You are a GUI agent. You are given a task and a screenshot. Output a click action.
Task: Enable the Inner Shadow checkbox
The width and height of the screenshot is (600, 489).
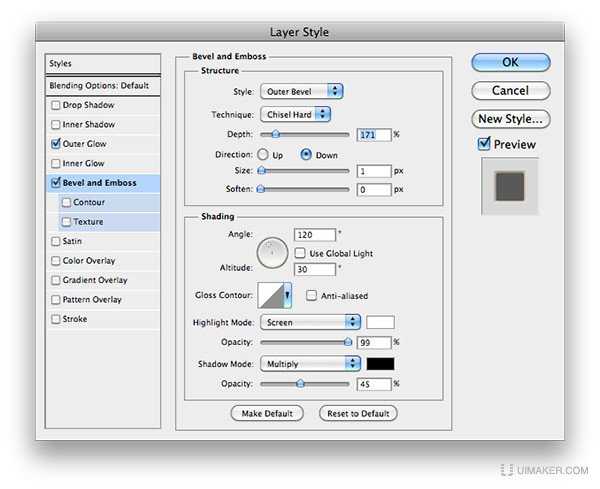pyautogui.click(x=55, y=124)
